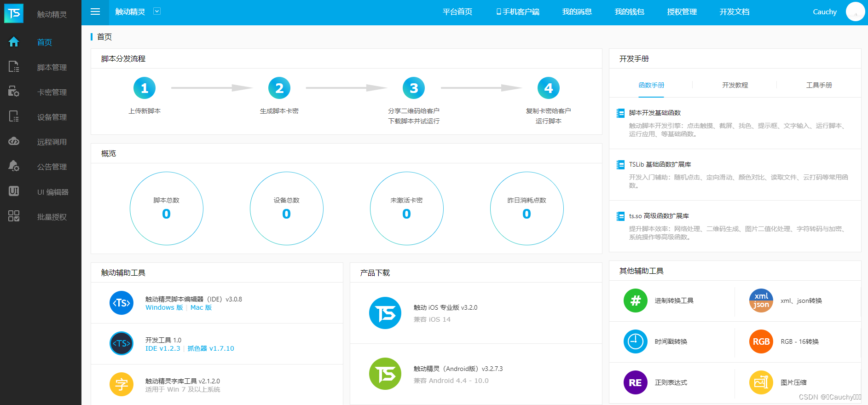Image resolution: width=868 pixels, height=405 pixels.
Task: Click the 正则表达式 tool label
Action: 671,382
